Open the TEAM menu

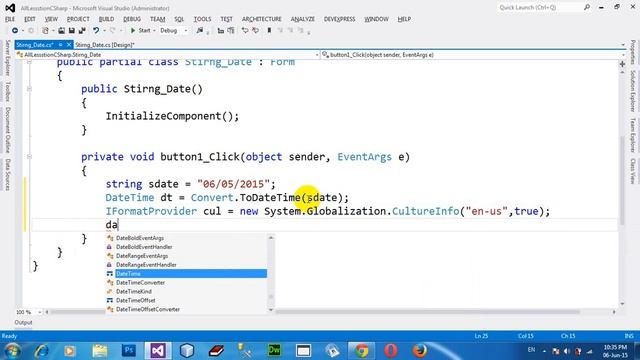(x=158, y=19)
